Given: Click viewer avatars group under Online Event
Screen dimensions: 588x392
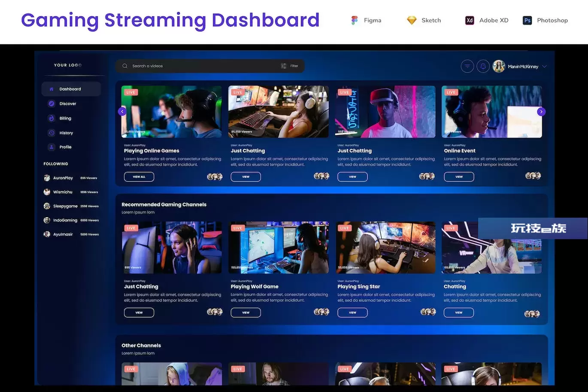Looking at the screenshot, I should (533, 176).
